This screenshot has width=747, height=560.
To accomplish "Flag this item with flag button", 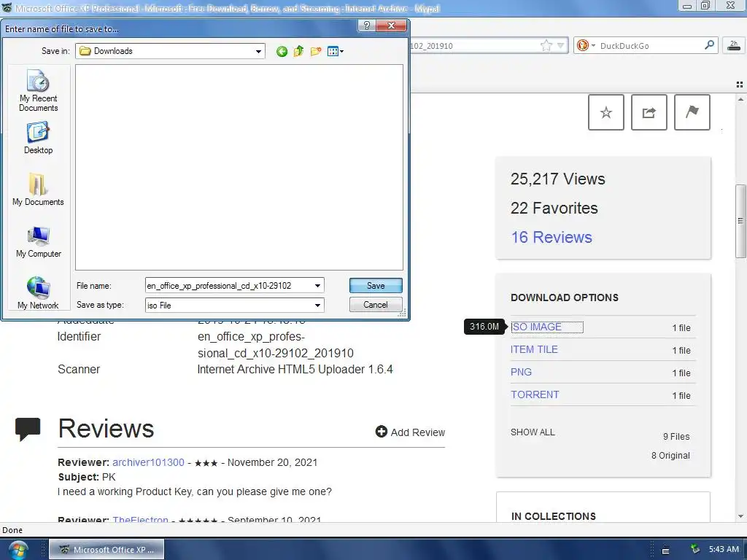I will click(692, 112).
